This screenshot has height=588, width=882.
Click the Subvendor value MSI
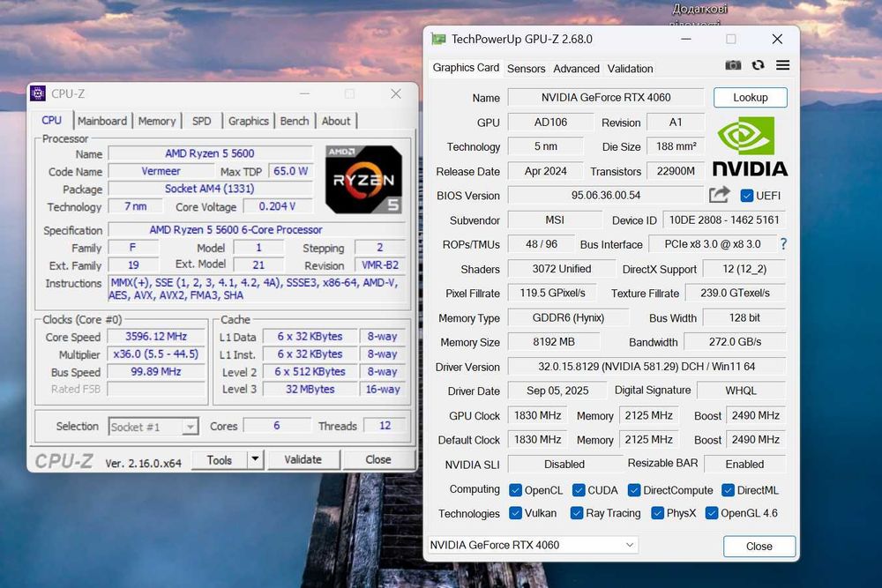[x=555, y=220]
